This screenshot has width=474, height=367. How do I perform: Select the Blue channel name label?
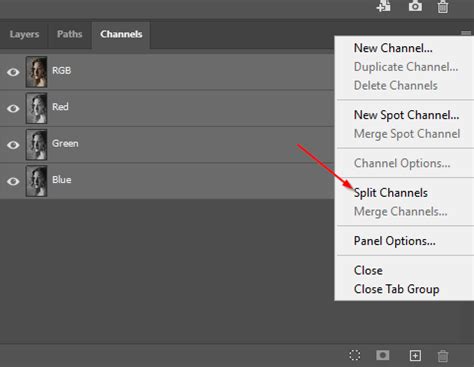(x=62, y=180)
